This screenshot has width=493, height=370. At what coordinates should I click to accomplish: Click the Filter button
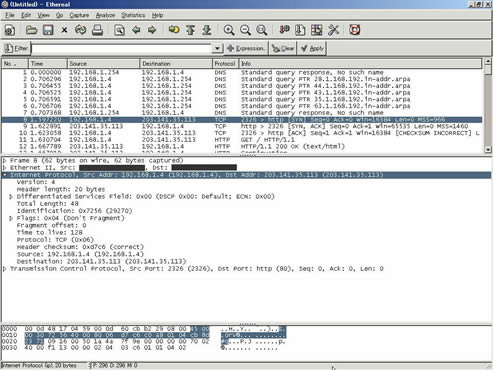pos(16,49)
